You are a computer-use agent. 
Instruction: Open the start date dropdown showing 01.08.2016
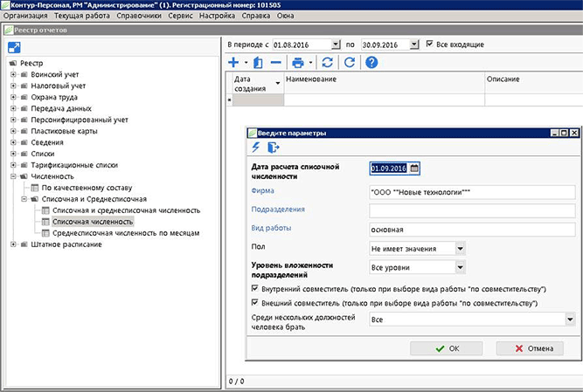336,45
